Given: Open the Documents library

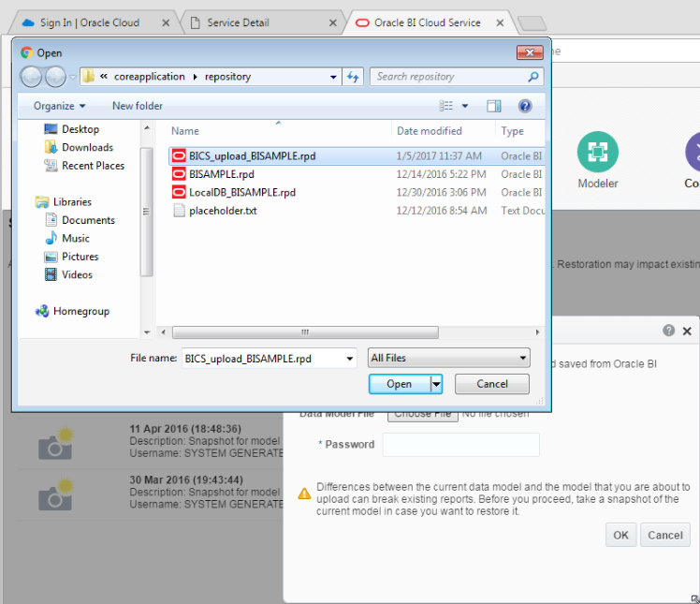Looking at the screenshot, I should (x=80, y=220).
